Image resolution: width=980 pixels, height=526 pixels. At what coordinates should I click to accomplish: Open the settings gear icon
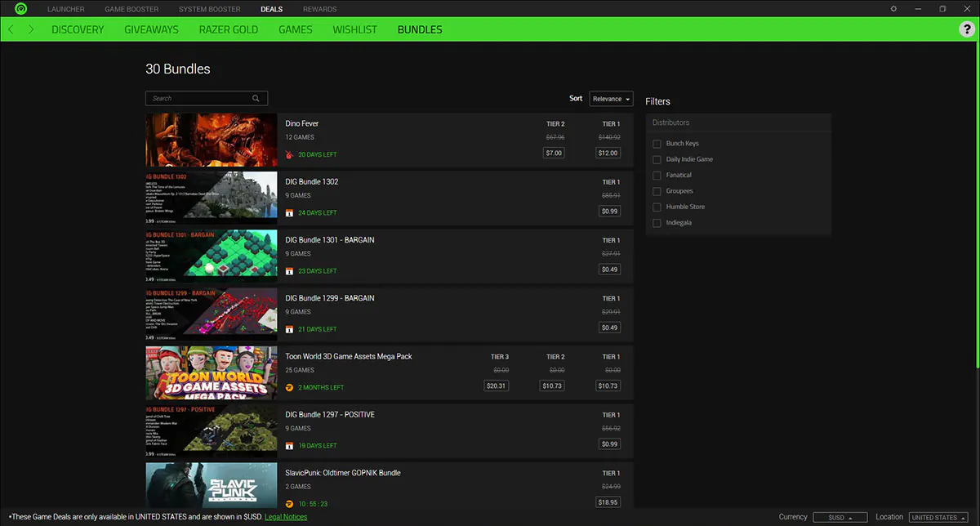pos(893,9)
